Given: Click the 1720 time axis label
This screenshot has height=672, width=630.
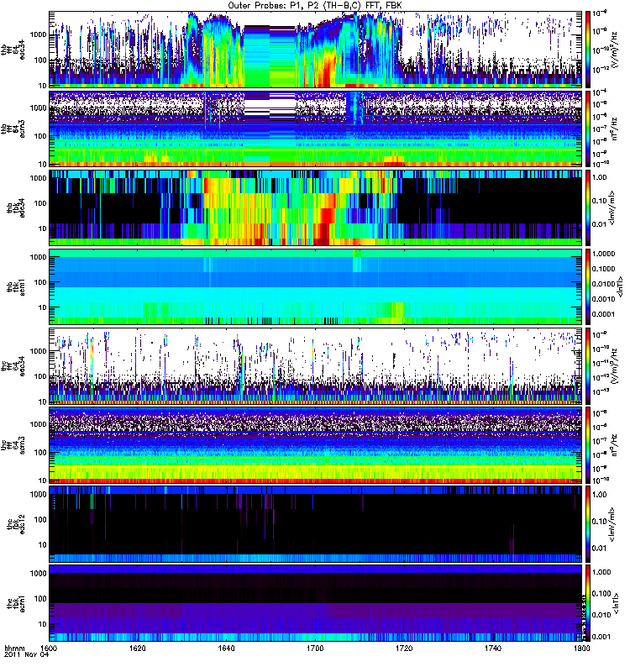Looking at the screenshot, I should [x=404, y=648].
